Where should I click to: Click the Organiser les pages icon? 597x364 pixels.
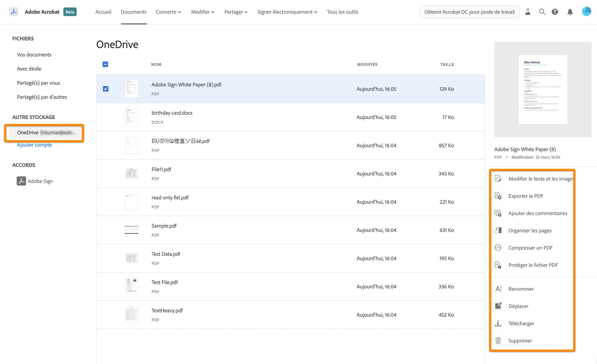pos(498,230)
